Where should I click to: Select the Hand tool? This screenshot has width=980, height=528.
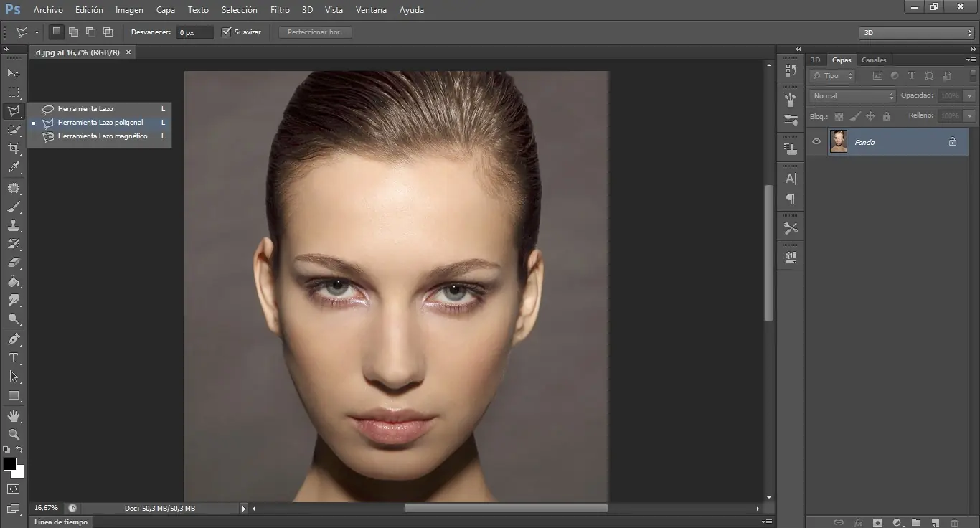[14, 416]
